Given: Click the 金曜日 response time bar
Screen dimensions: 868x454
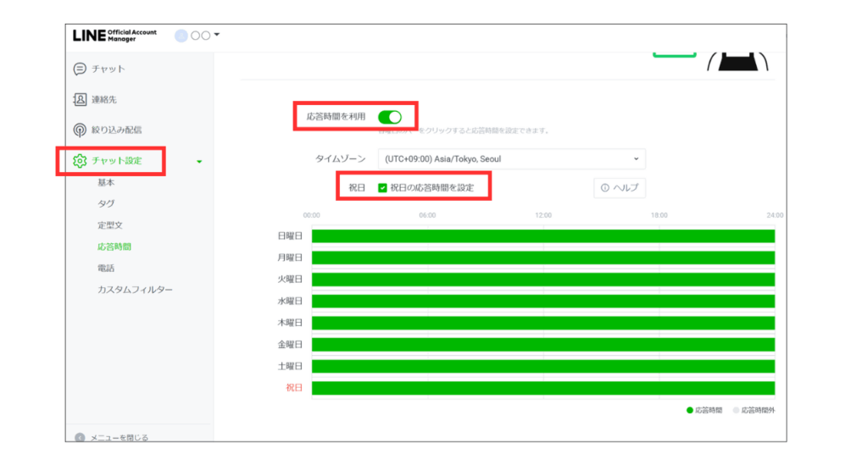Looking at the screenshot, I should click(x=543, y=345).
